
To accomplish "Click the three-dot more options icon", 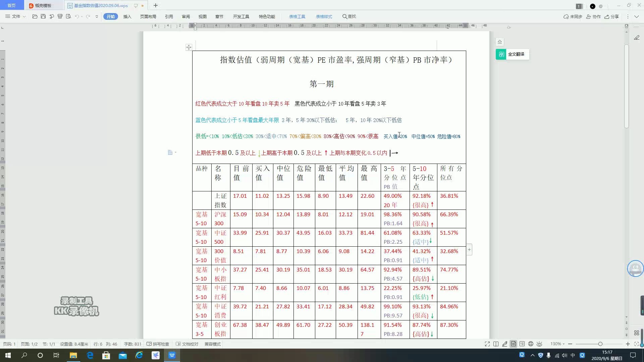I will coord(628,16).
